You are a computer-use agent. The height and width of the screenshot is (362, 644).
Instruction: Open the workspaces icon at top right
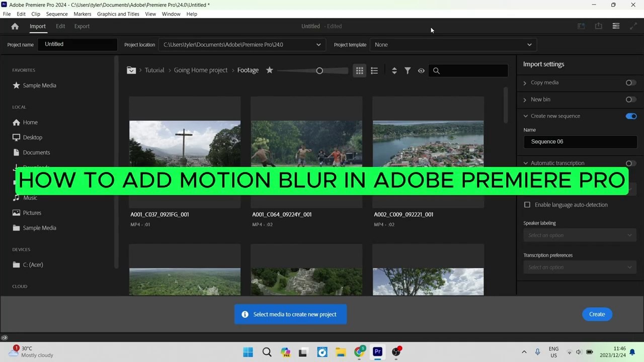coord(616,26)
